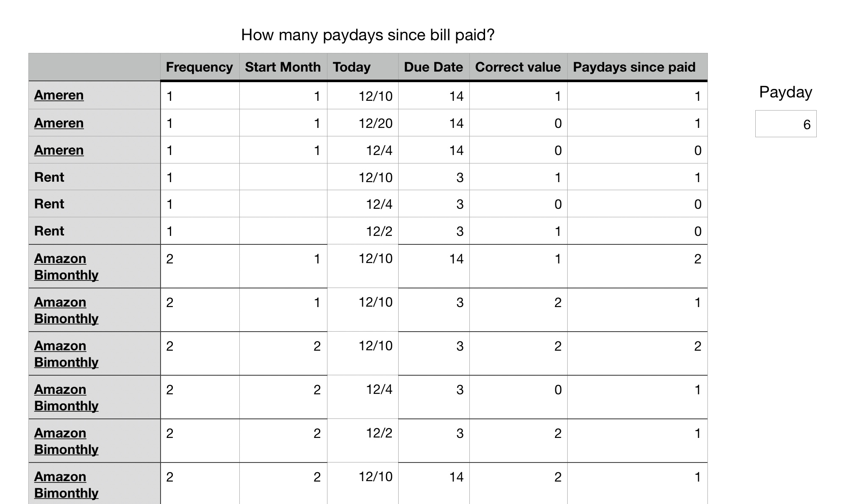Click the first Ameren row link
The image size is (843, 504).
[x=59, y=95]
